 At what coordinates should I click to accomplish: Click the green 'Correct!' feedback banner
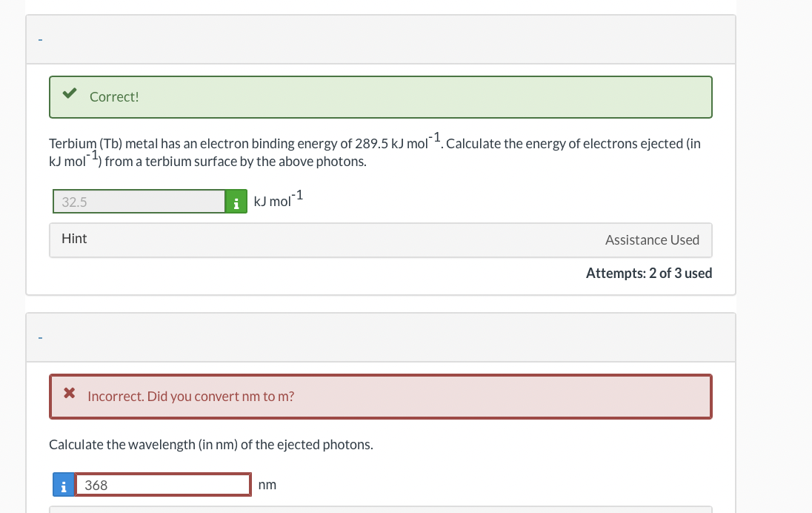[381, 97]
